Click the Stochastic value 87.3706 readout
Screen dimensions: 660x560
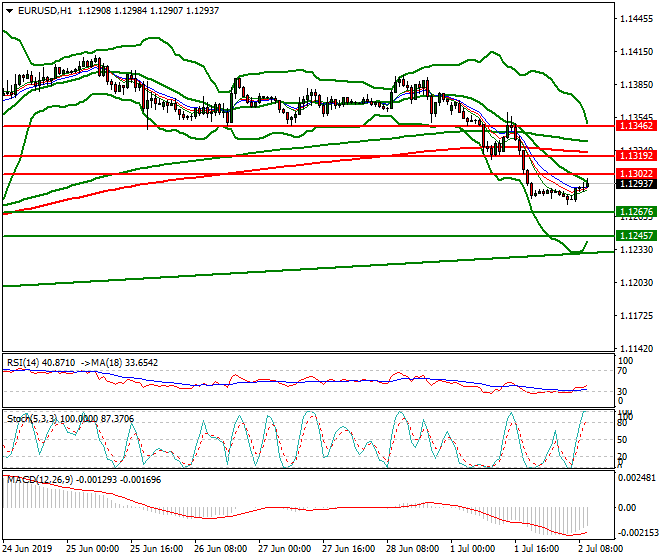(117, 419)
